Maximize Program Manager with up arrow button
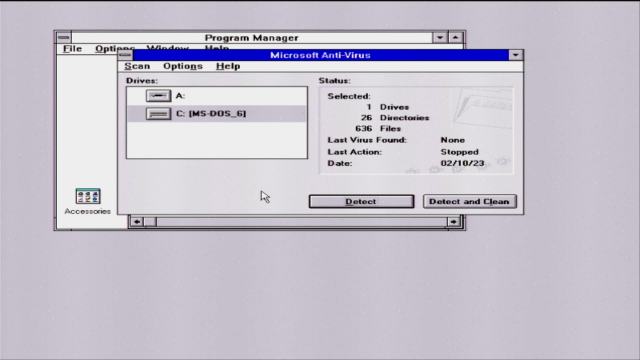 click(x=456, y=38)
